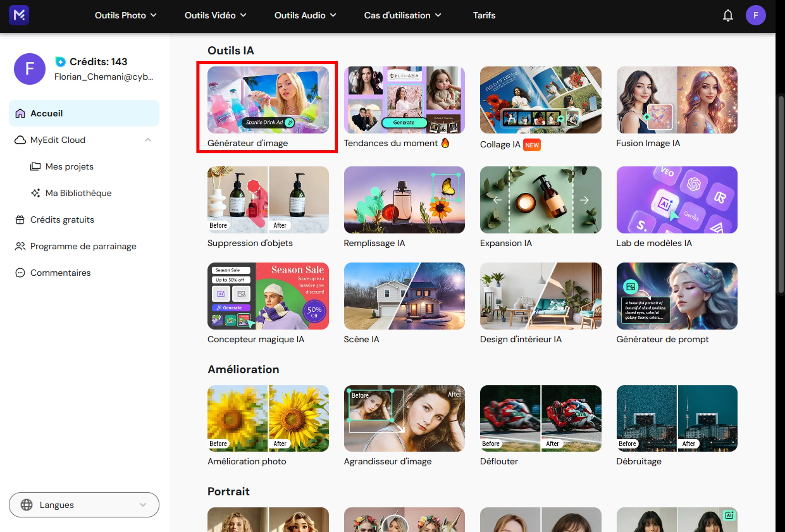
Task: Collapse the MyEdit Cloud section chevron
Action: (148, 140)
